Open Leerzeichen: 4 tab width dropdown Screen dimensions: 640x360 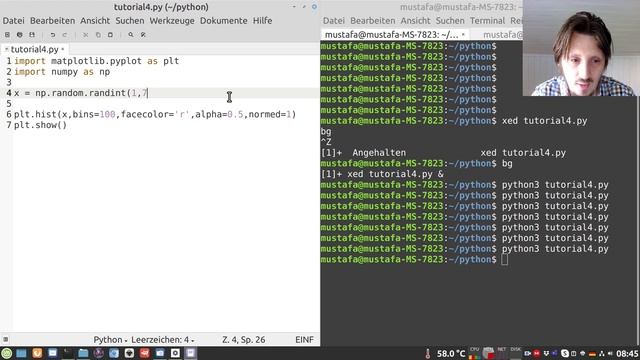coord(162,340)
